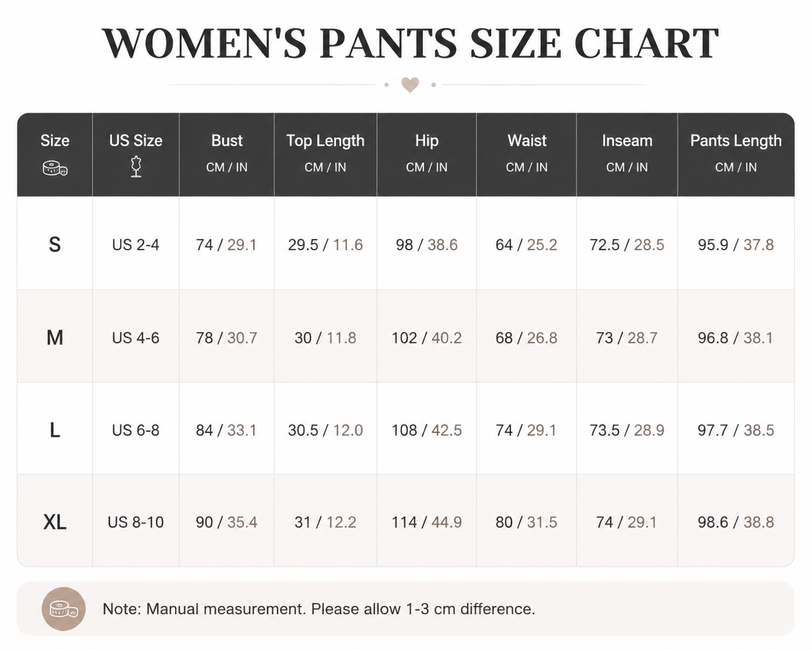Select the S size row label
Viewport: 812px width, 650px height.
pyautogui.click(x=55, y=244)
